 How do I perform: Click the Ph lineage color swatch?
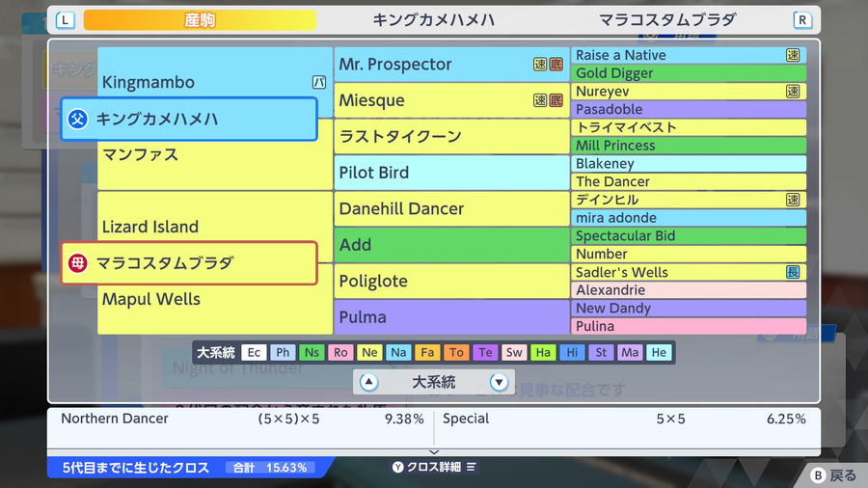(x=283, y=352)
